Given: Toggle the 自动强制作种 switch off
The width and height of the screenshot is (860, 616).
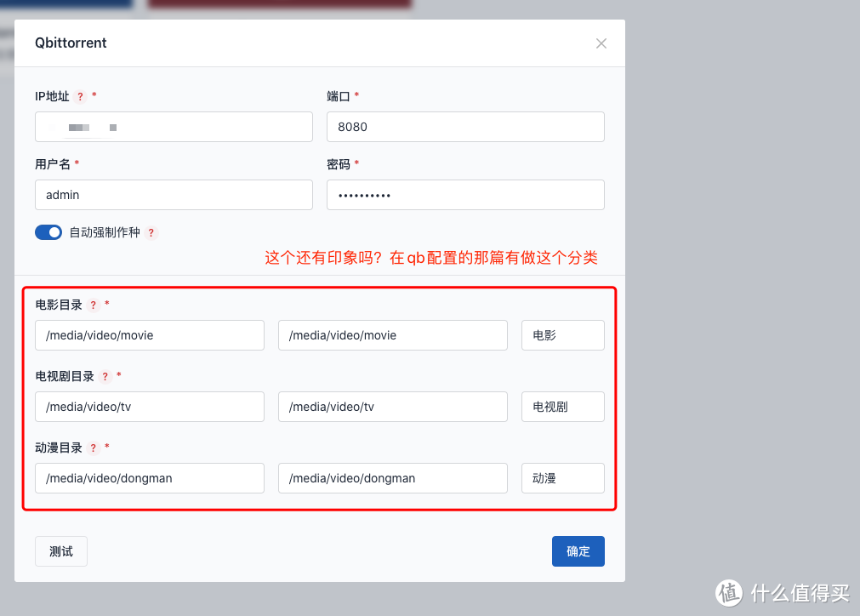Looking at the screenshot, I should [48, 232].
